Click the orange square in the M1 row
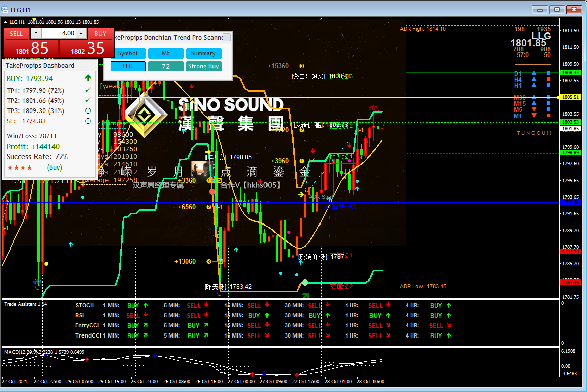587x392 pixels. point(549,116)
